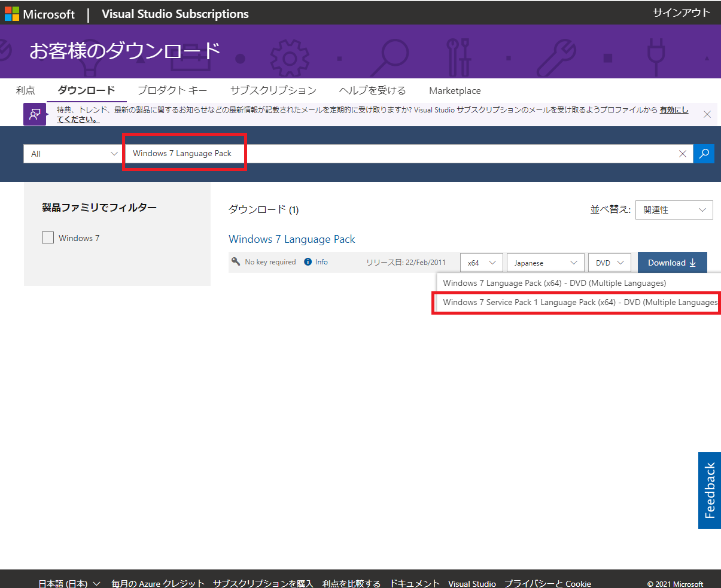Switch to the 利点 tab
Screen dimensions: 721x588
click(x=26, y=90)
